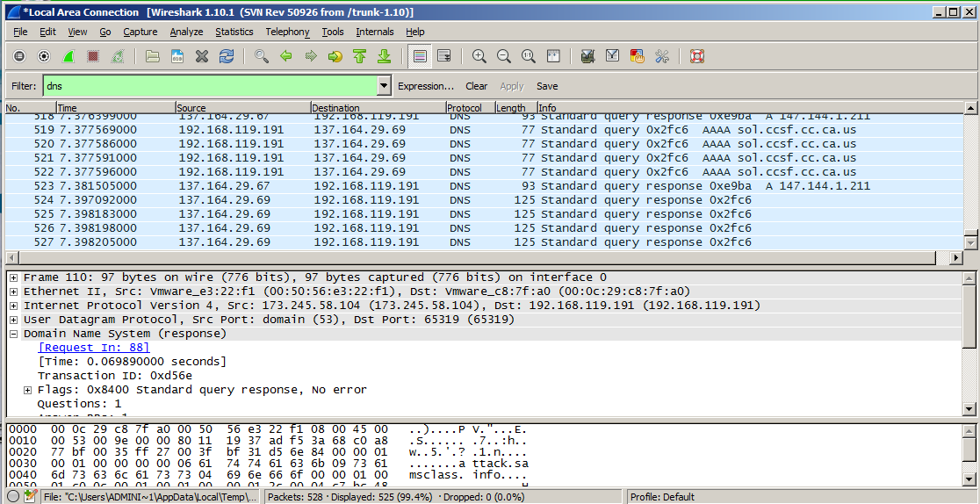The image size is (980, 504).
Task: Click inside the dns filter field
Action: 211,86
